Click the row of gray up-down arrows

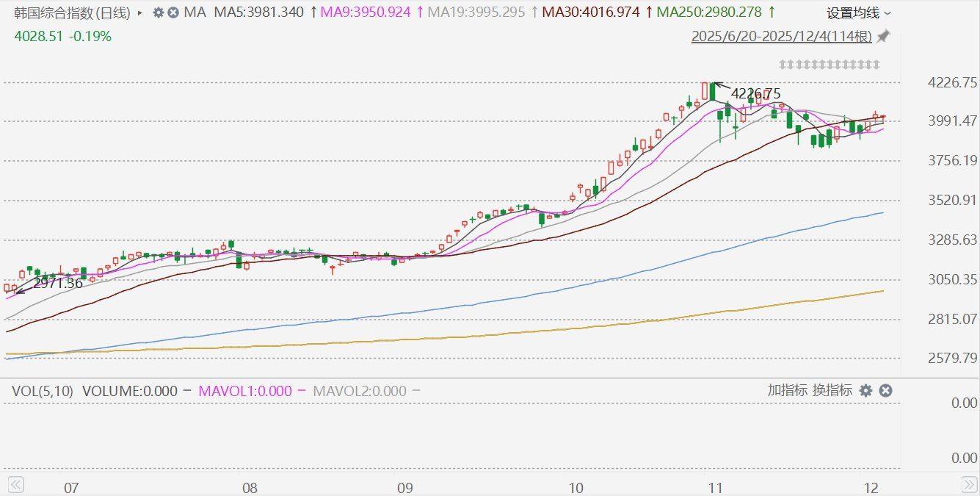[829, 65]
